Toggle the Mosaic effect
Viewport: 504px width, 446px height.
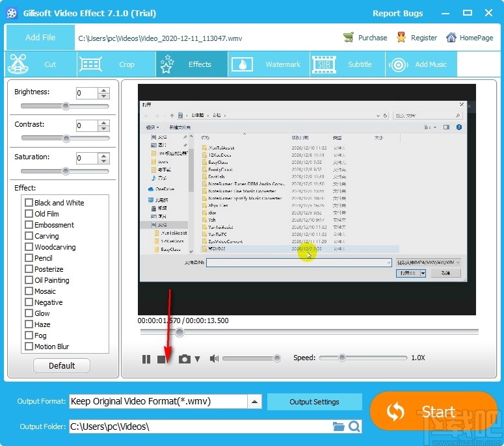pos(29,291)
